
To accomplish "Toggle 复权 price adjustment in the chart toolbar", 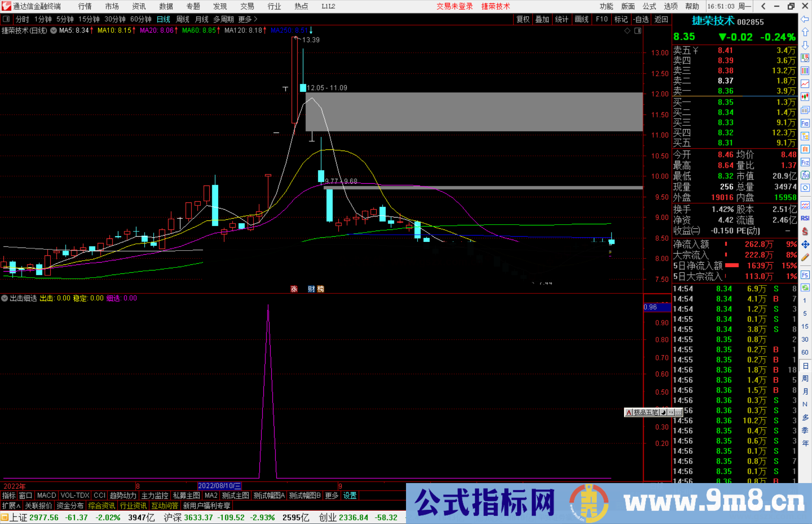I will click(x=523, y=19).
